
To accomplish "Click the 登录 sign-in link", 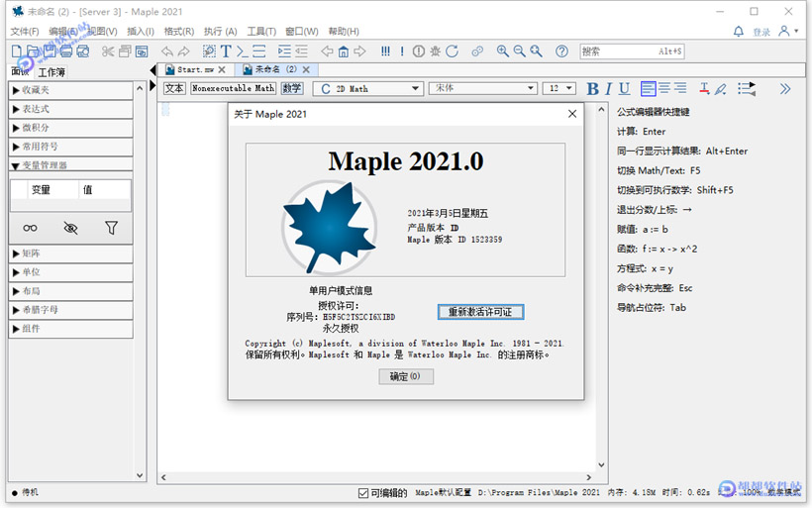I will click(761, 32).
